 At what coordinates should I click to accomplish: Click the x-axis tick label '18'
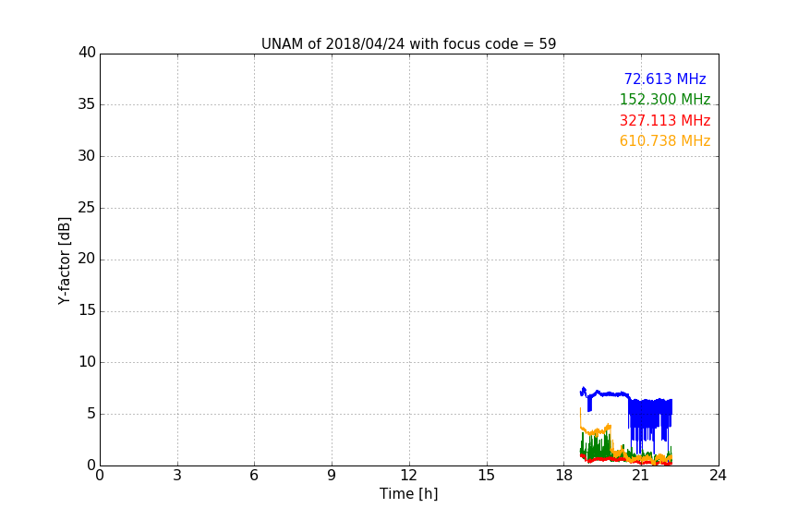(563, 476)
